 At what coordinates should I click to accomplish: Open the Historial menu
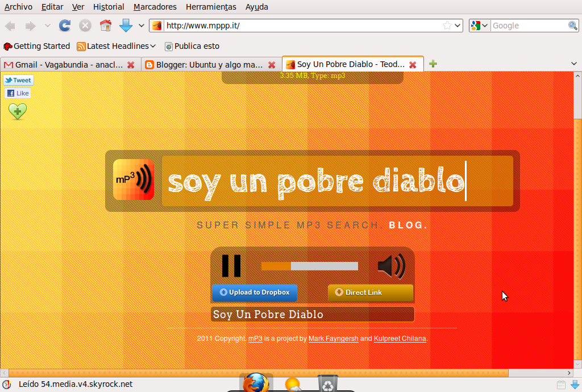[109, 7]
